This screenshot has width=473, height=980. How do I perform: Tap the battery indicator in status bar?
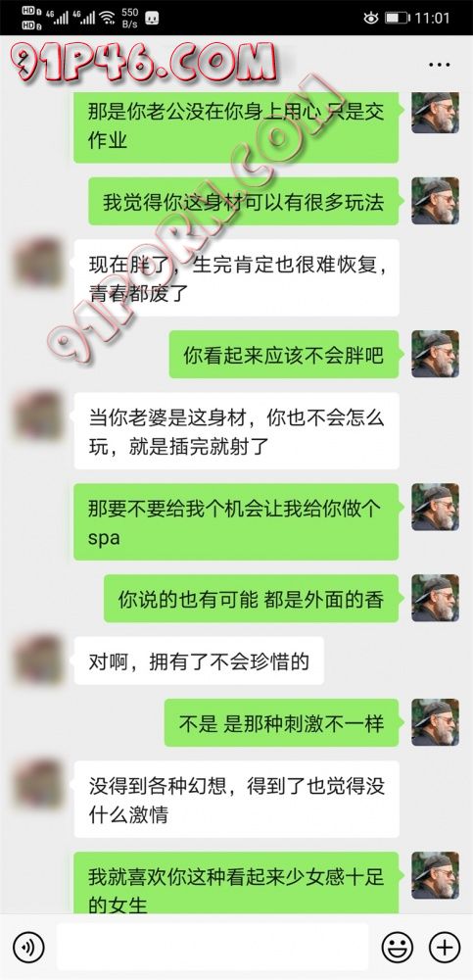coord(397,18)
